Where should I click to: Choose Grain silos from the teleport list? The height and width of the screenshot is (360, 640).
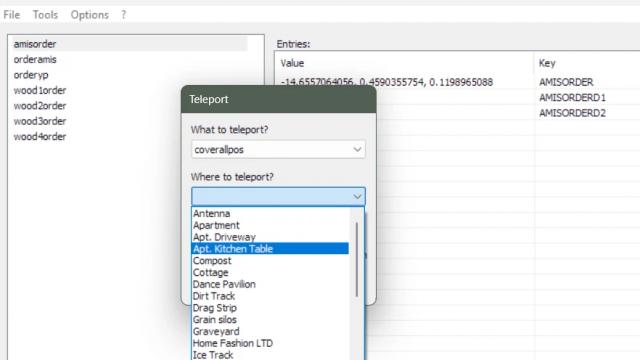[x=270, y=320]
